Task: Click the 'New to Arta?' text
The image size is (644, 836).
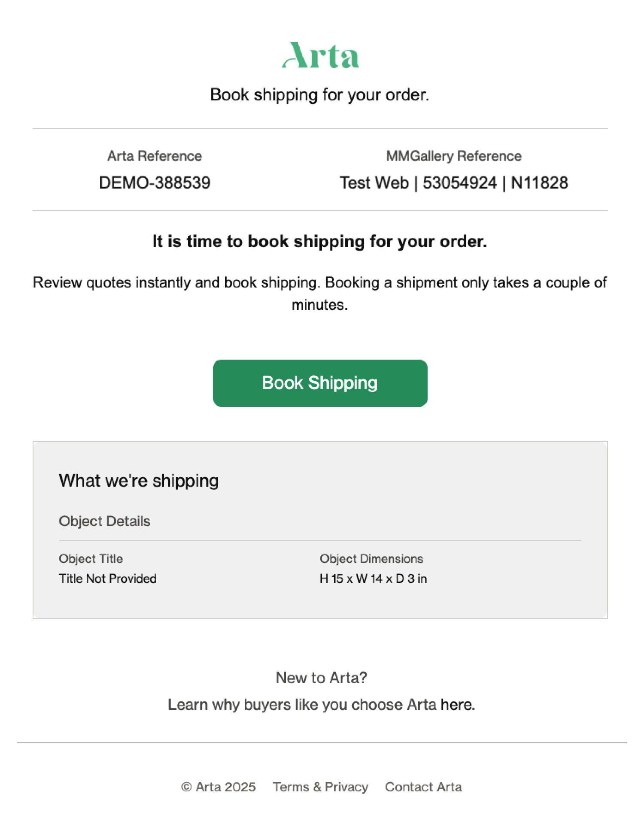Action: coord(322,678)
